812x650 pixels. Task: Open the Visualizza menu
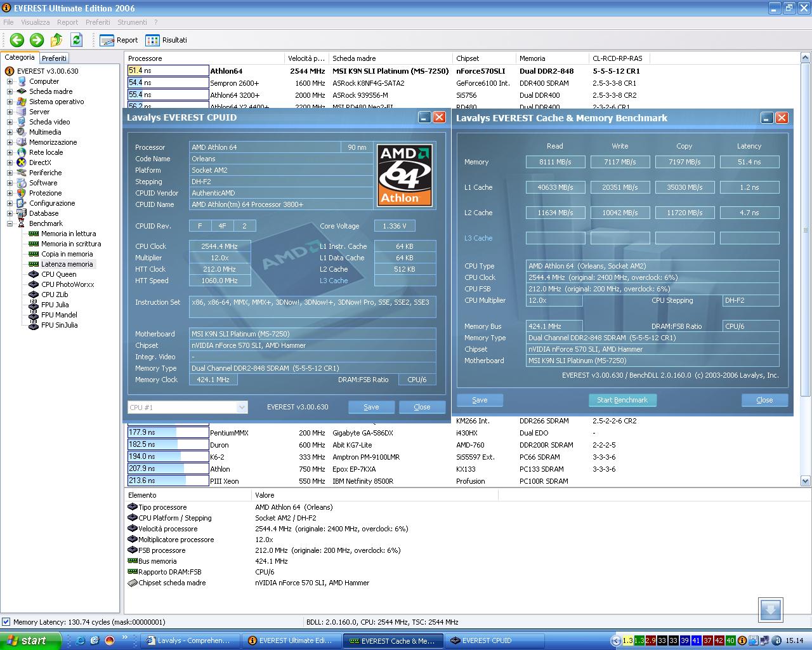tap(35, 22)
